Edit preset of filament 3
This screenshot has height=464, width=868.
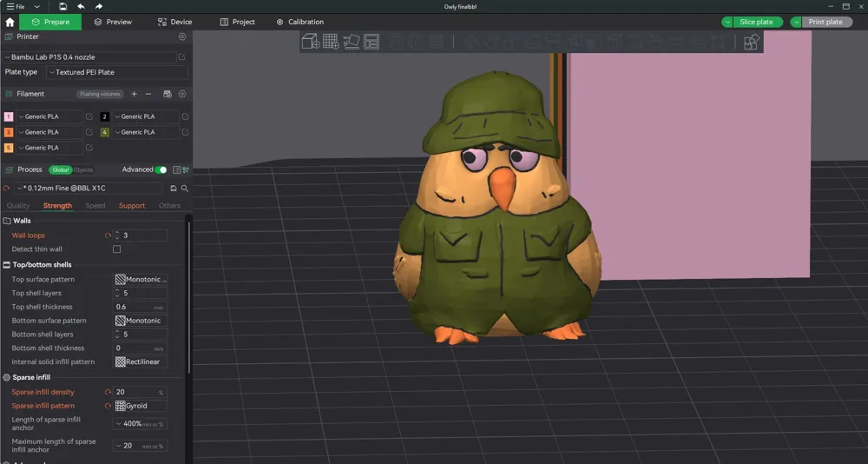[x=89, y=132]
